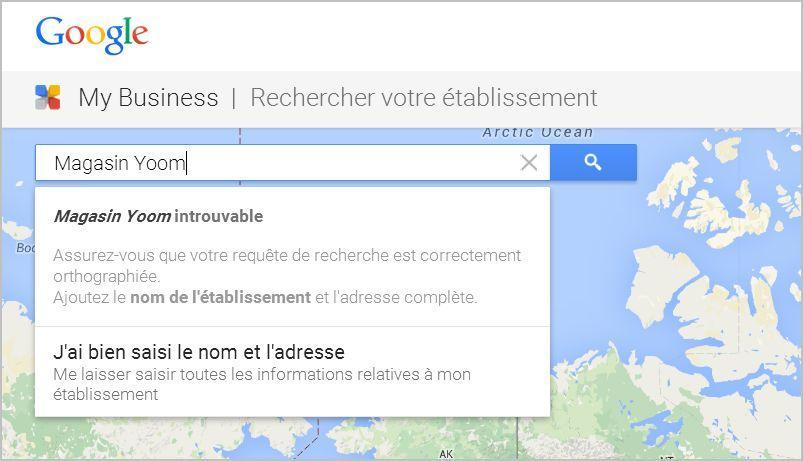Click the word "établissement" under the suggestion
This screenshot has height=461, width=803.
pyautogui.click(x=105, y=395)
